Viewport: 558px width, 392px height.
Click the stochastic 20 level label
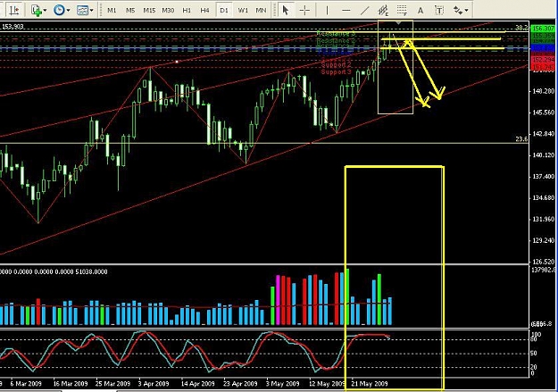[x=533, y=367]
